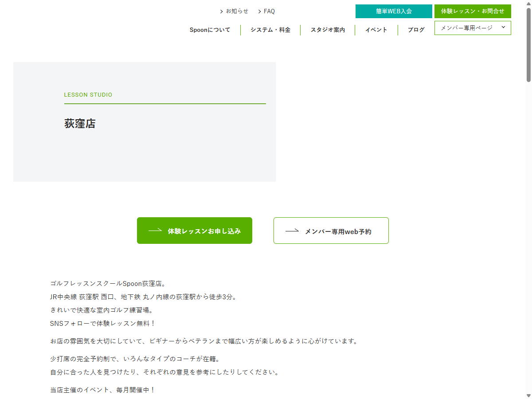This screenshot has height=399, width=532.
Task: Click the page vertical scrollbar thumb
Action: tap(528, 44)
